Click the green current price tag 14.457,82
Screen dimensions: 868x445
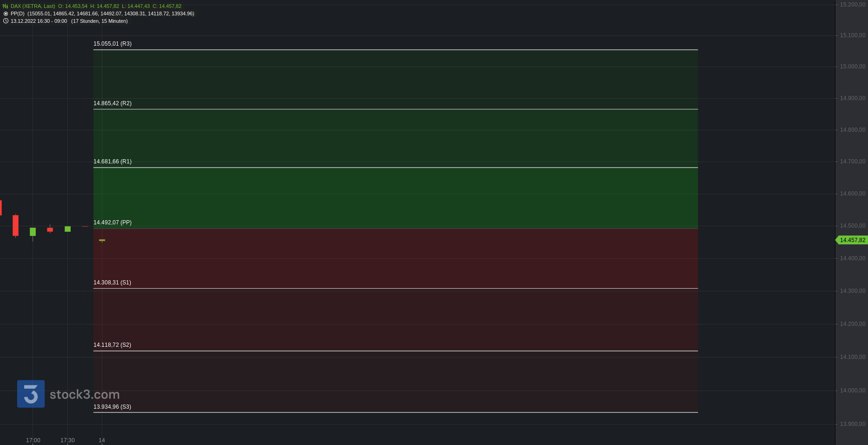(x=852, y=240)
